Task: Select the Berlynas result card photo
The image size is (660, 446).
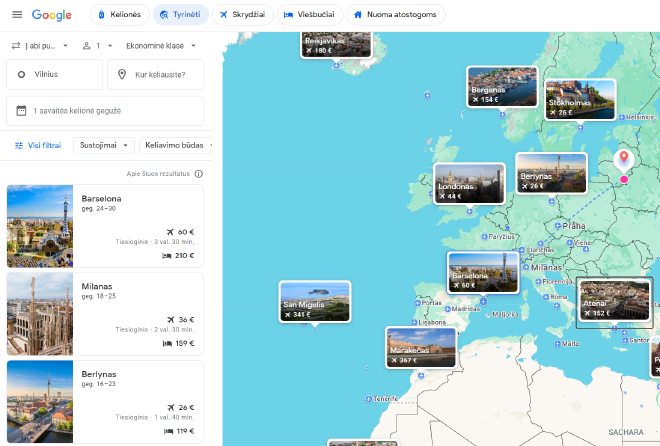Action: coord(40,401)
